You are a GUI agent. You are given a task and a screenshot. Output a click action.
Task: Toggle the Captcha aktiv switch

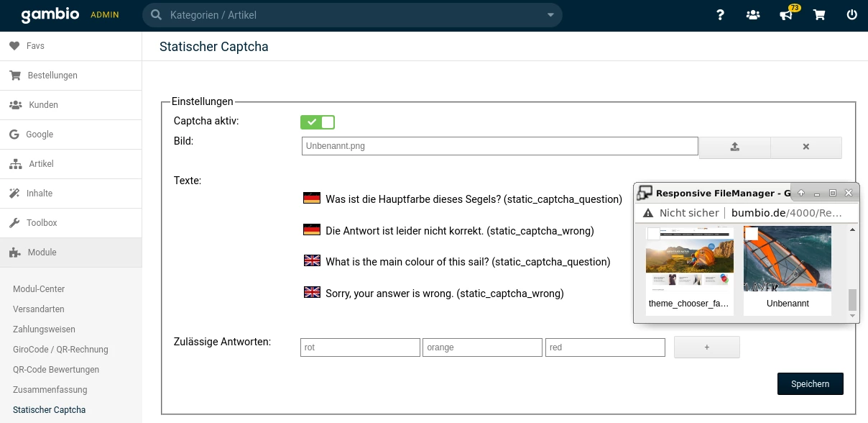click(x=318, y=122)
